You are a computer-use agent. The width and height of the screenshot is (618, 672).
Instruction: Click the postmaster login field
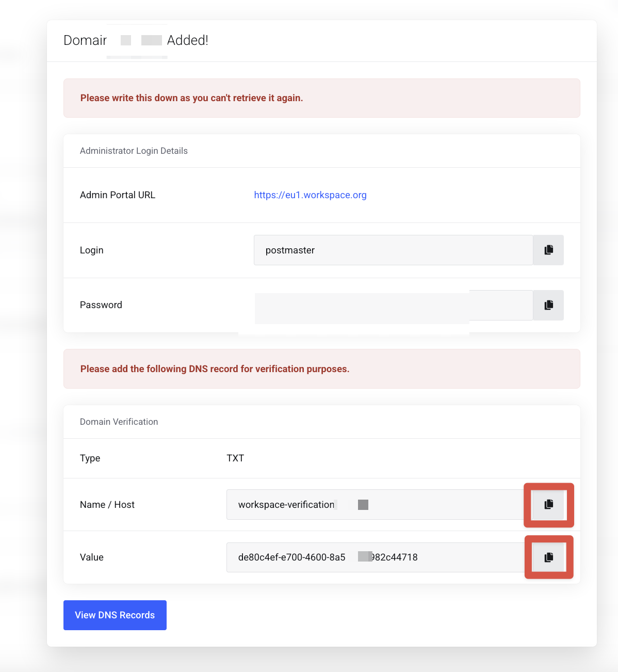coord(393,250)
